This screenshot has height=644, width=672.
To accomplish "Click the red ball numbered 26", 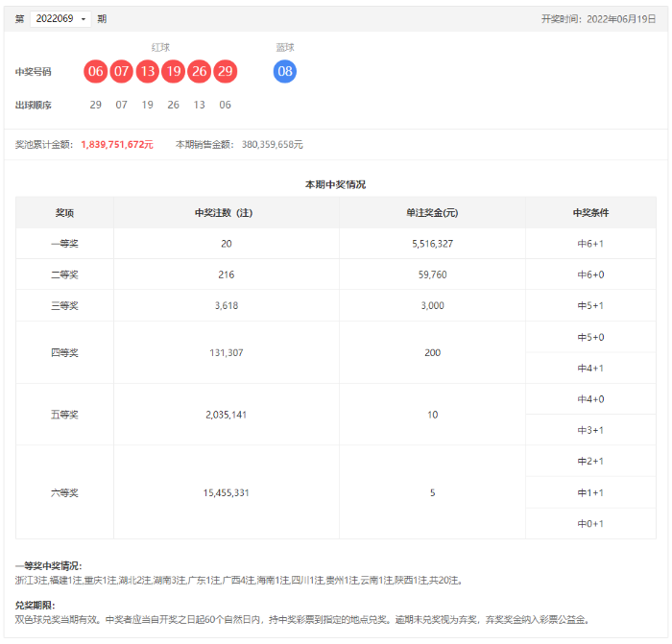I will [x=199, y=72].
